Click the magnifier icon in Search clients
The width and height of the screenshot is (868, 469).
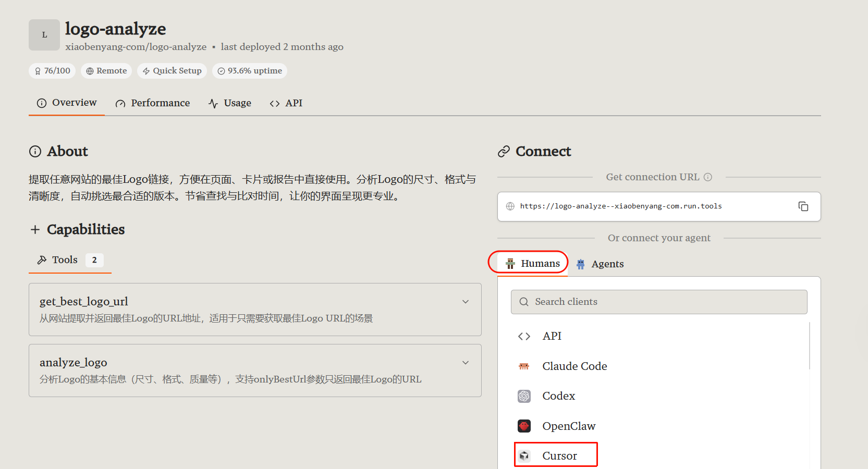coord(524,302)
